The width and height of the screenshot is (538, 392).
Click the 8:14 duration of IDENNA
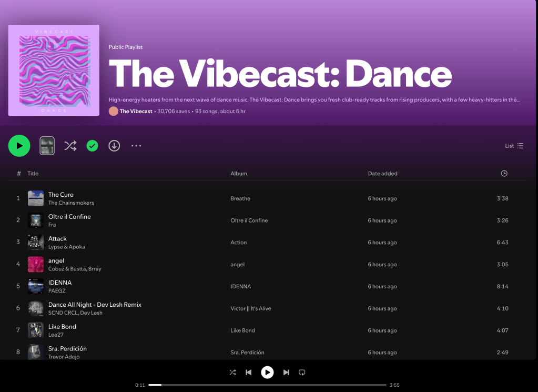click(x=502, y=286)
